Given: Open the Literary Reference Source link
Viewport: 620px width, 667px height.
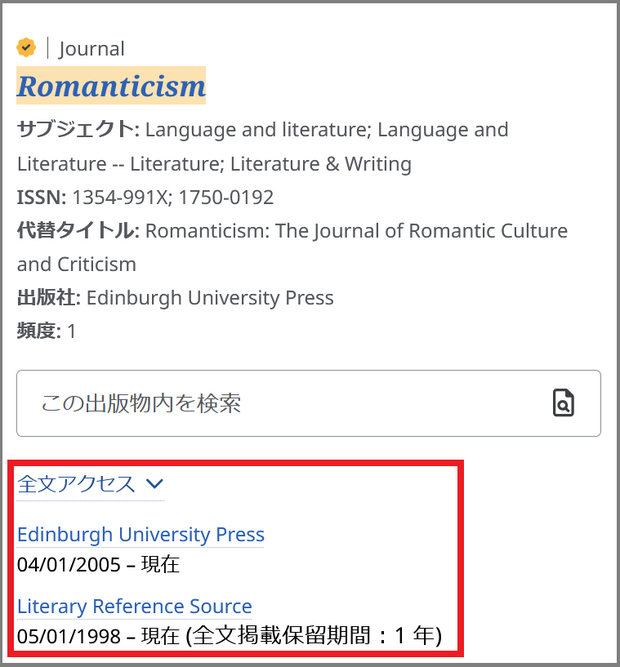Looking at the screenshot, I should [134, 606].
